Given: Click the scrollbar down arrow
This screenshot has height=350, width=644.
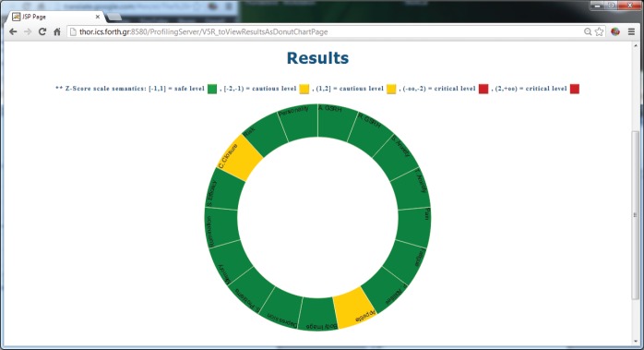Looking at the screenshot, I should [636, 342].
